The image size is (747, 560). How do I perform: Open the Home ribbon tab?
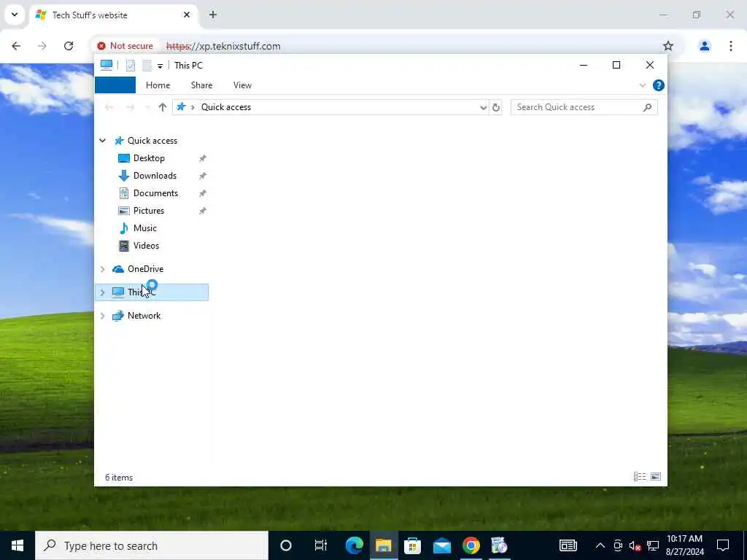click(x=158, y=85)
